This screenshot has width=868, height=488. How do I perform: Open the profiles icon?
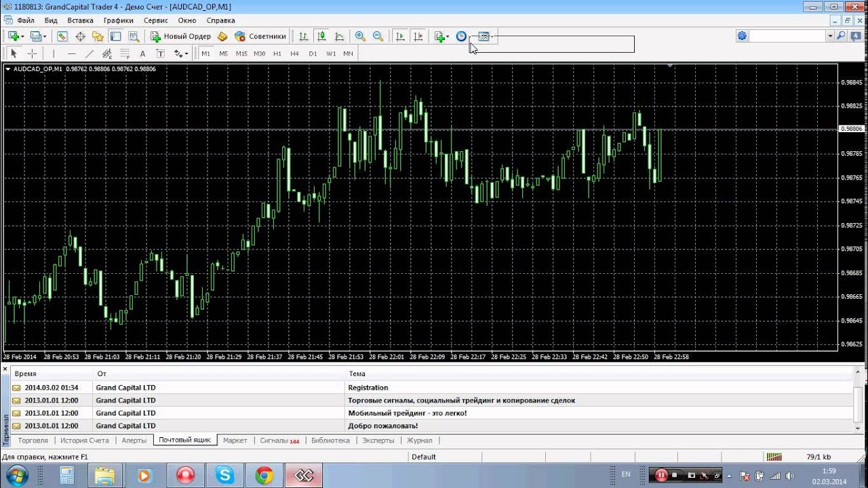[x=35, y=36]
